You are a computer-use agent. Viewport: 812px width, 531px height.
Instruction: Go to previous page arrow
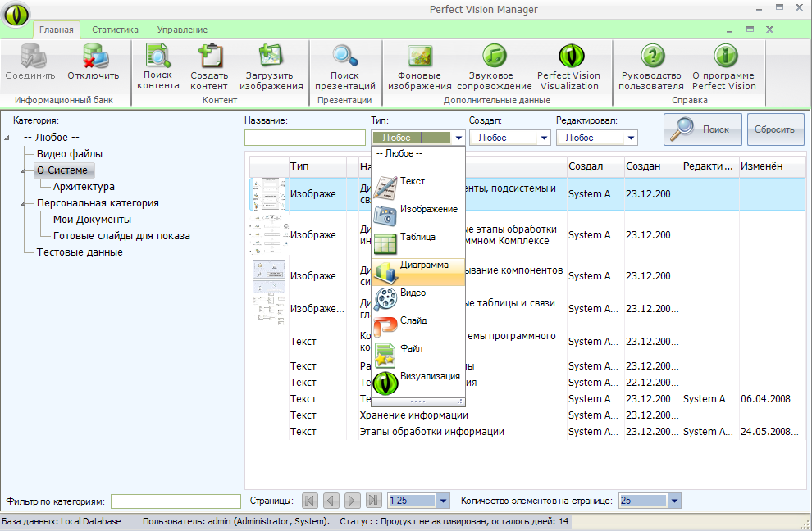pos(331,501)
